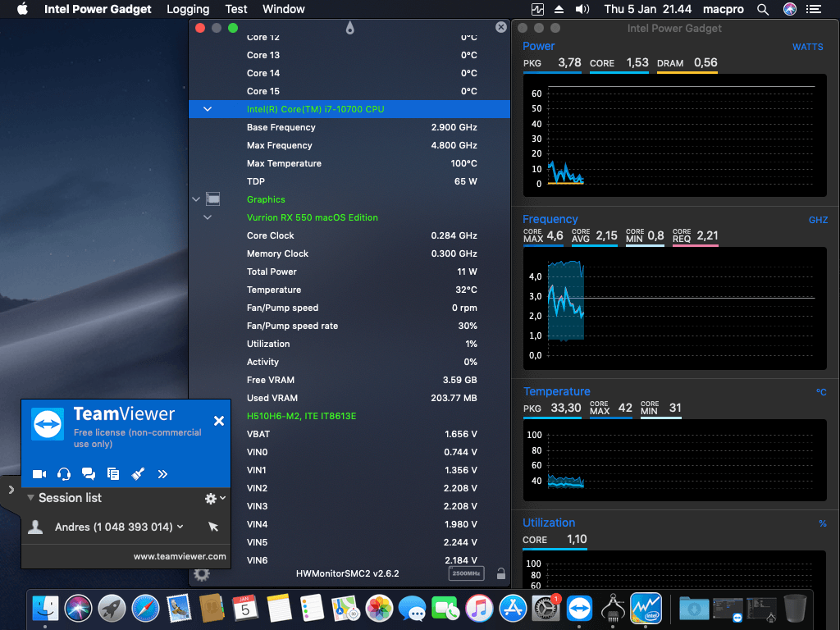Screen dimensions: 840x630
Task: Launch Safari from the Dock
Action: (145, 609)
